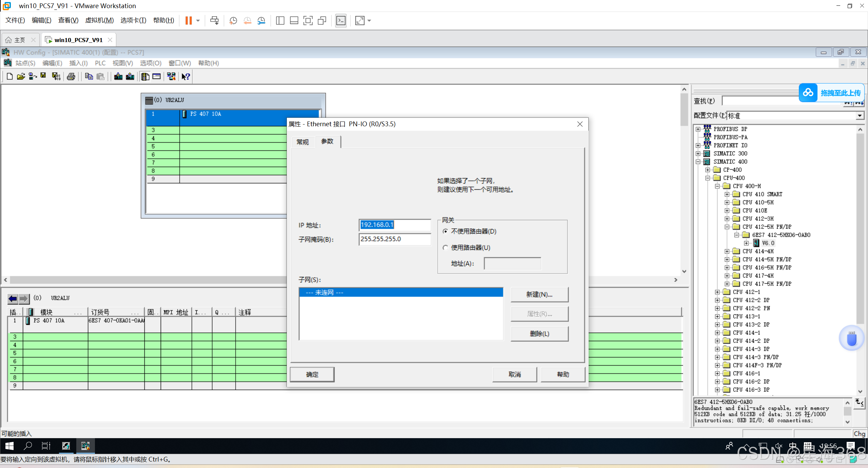Open the 配置文件 profile dropdown

[860, 116]
